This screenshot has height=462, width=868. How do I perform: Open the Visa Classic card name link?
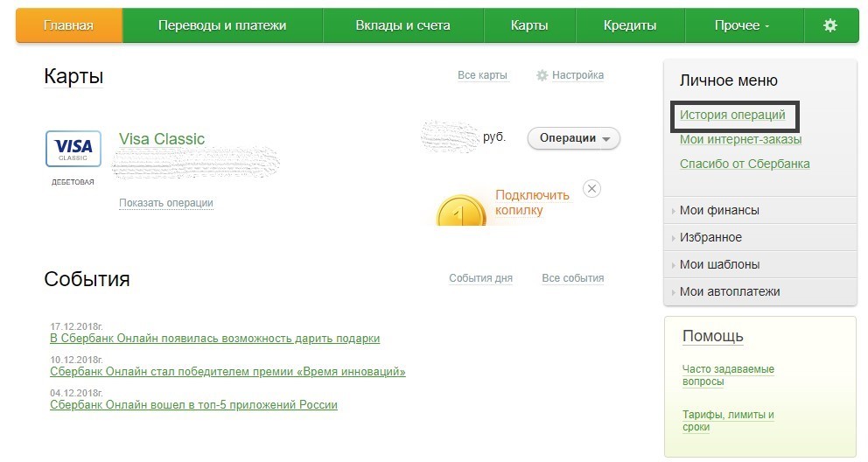coord(162,139)
